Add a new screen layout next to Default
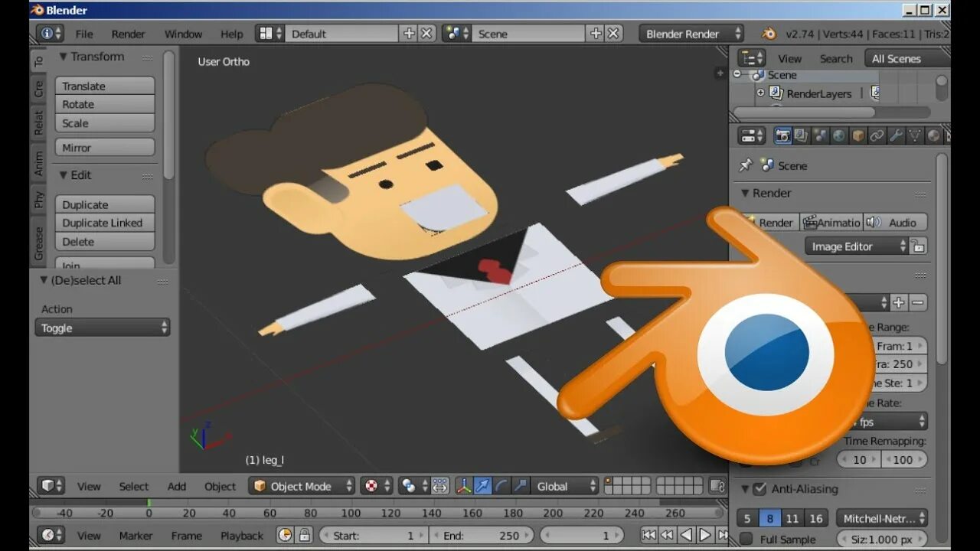Viewport: 980px width, 551px height. tap(409, 34)
